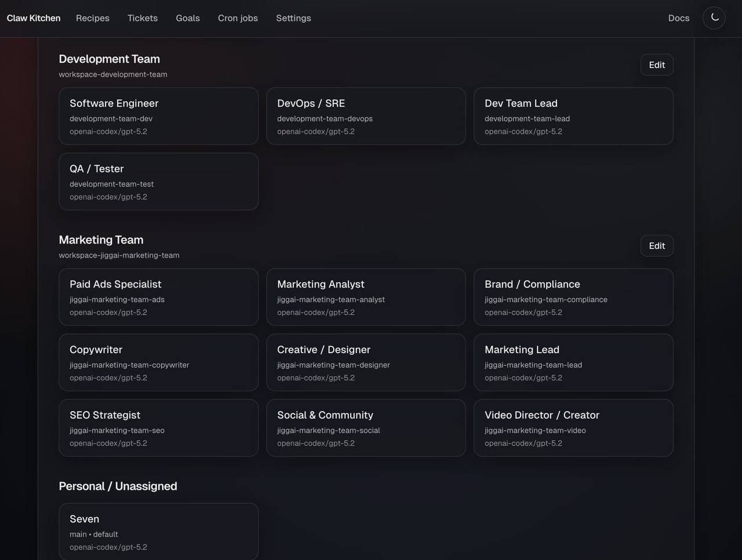Toggle the dark mode moon icon
Screen dimensions: 742x560
pyautogui.click(x=714, y=18)
